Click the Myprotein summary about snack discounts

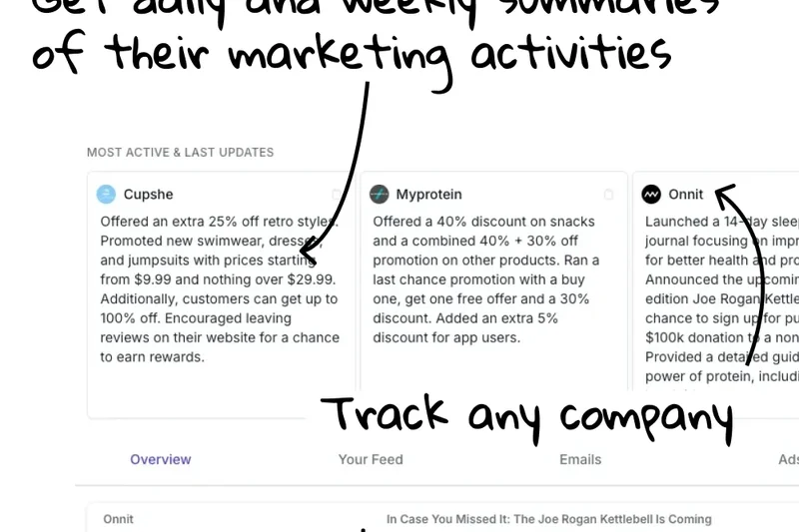pyautogui.click(x=484, y=279)
